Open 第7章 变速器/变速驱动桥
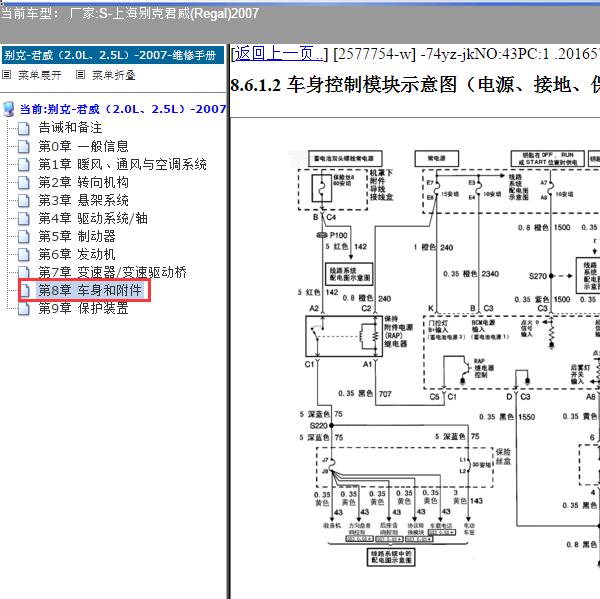The height and width of the screenshot is (599, 600). point(112,272)
